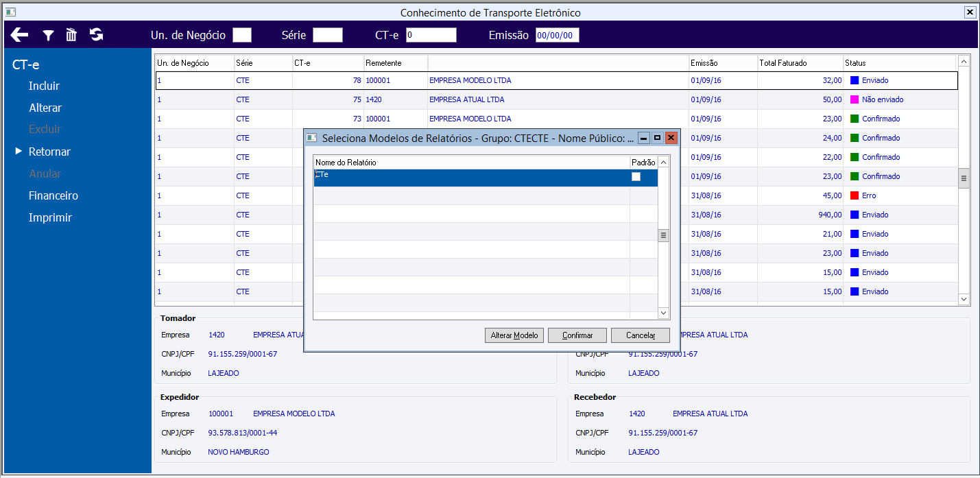The image size is (980, 478).
Task: Click Confirmar in the report dialog
Action: point(577,335)
